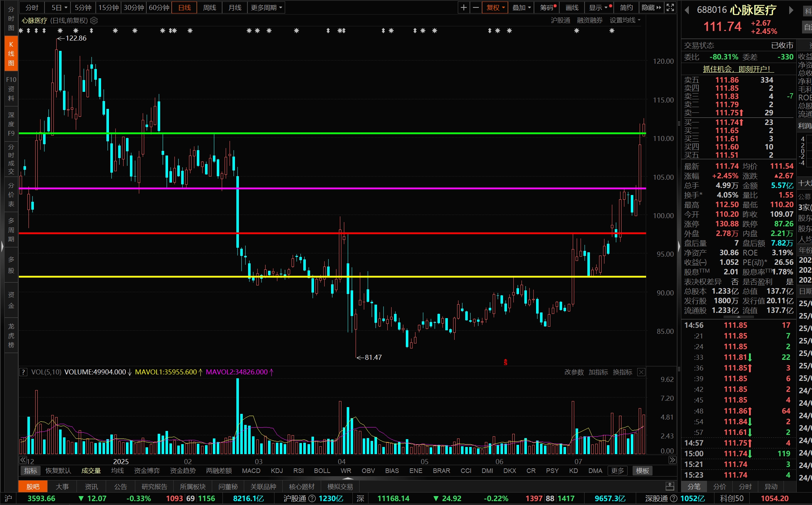The image size is (812, 505).
Task: Open 分时图 view in left sidebar
Action: [x=11, y=19]
